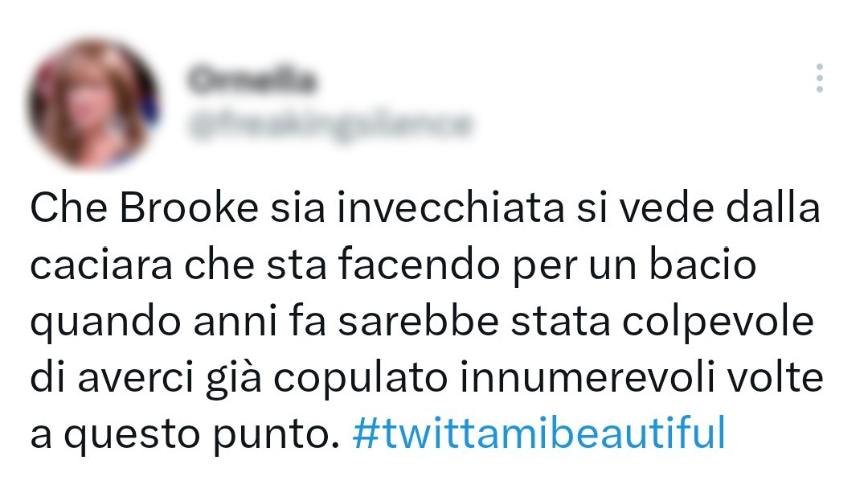The width and height of the screenshot is (868, 489).
Task: Click the word "Brooke" in the tweet
Action: pos(189,208)
